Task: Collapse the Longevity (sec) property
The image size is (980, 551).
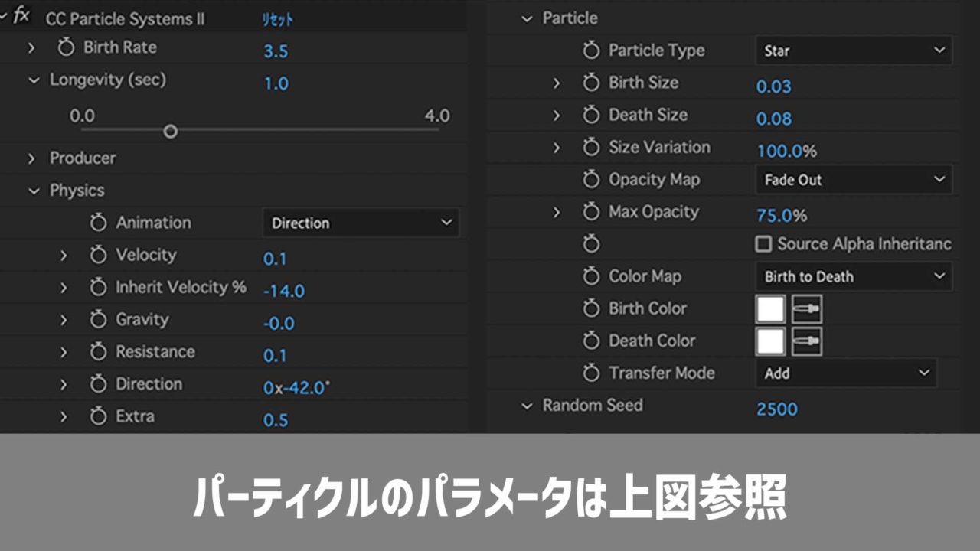Action: coord(33,80)
